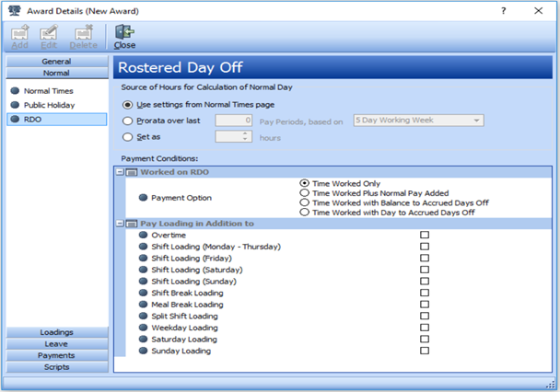Viewport: 560px width, 392px height.
Task: Open the Normal section tab
Action: tap(57, 73)
